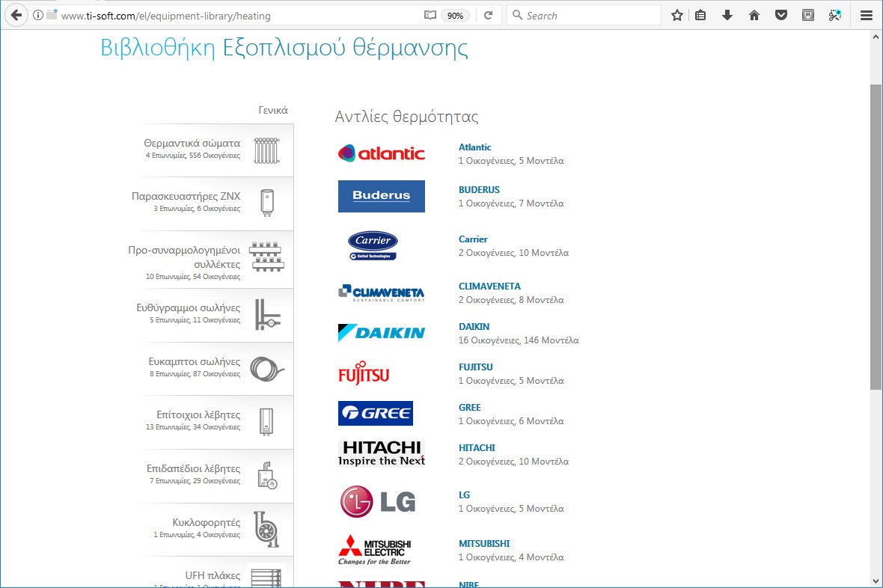883x588 pixels.
Task: Click the Buderus logo
Action: (x=382, y=196)
